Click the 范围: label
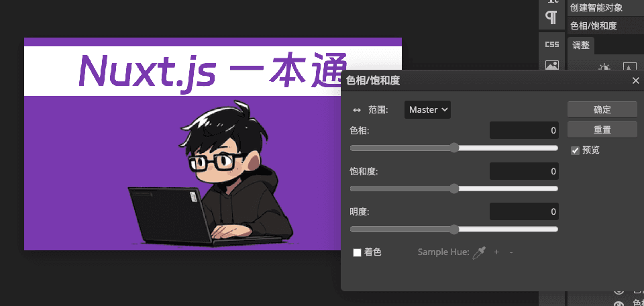644x306 pixels. tap(378, 110)
